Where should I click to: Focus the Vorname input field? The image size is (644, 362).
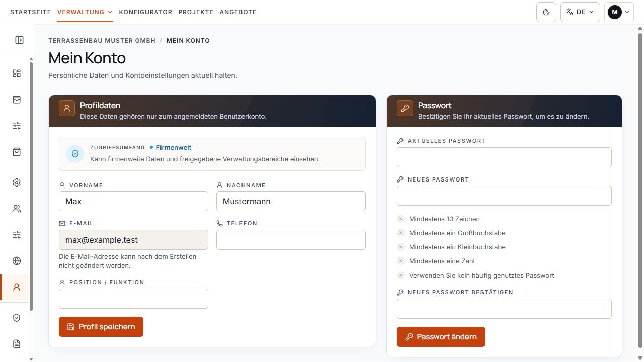133,201
